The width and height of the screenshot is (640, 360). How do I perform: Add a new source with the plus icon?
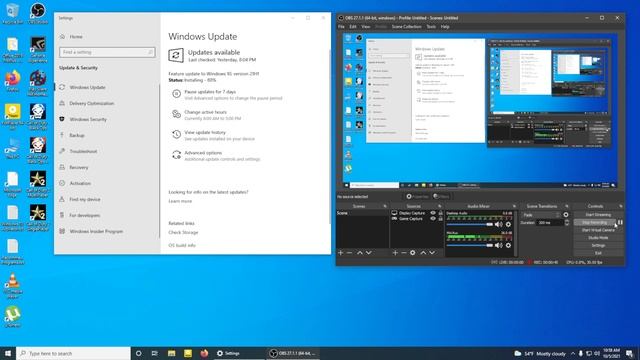pyautogui.click(x=395, y=253)
